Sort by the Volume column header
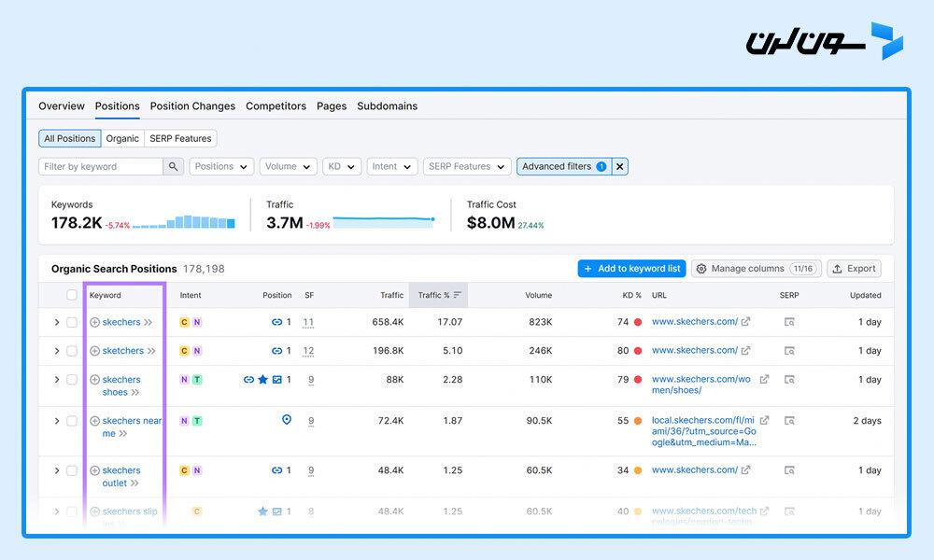 [x=539, y=295]
